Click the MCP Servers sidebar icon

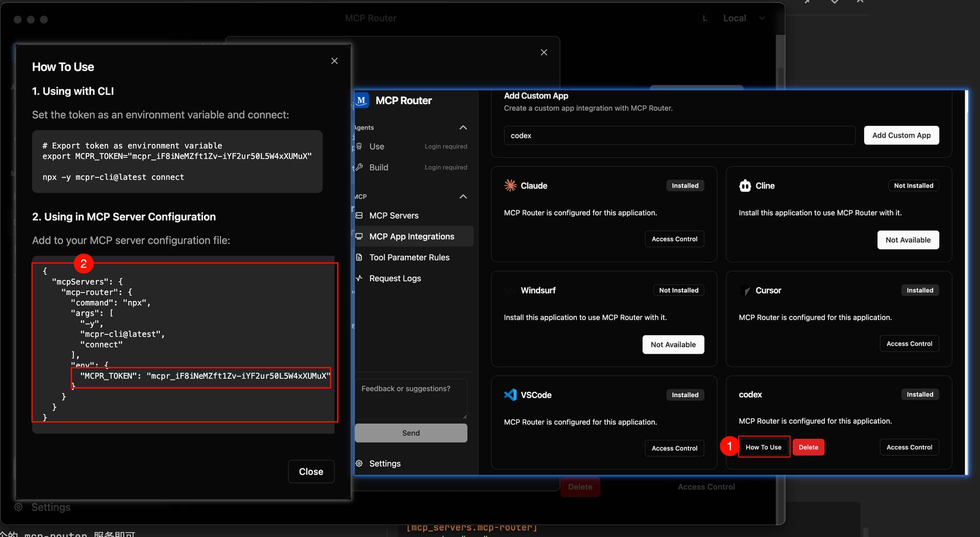click(x=359, y=216)
